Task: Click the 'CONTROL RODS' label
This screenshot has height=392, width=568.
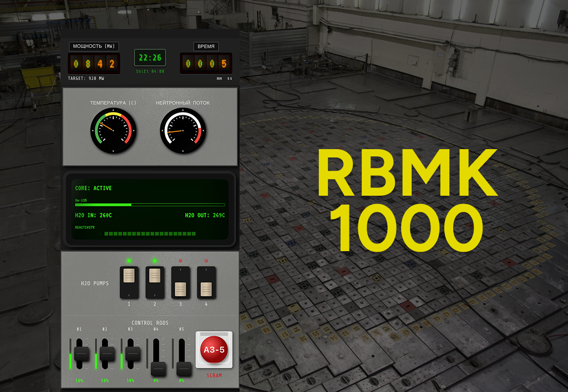Action: pos(150,323)
